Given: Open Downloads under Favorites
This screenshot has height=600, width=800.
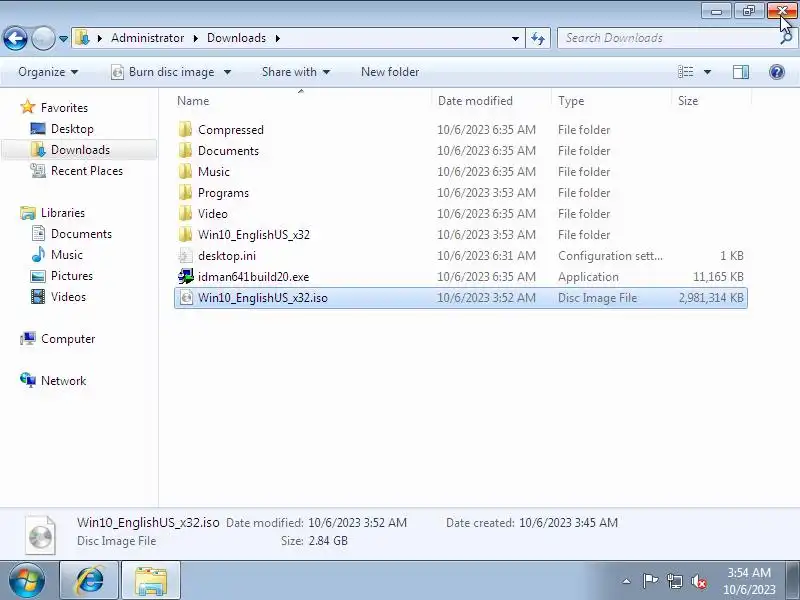Looking at the screenshot, I should coord(80,150).
